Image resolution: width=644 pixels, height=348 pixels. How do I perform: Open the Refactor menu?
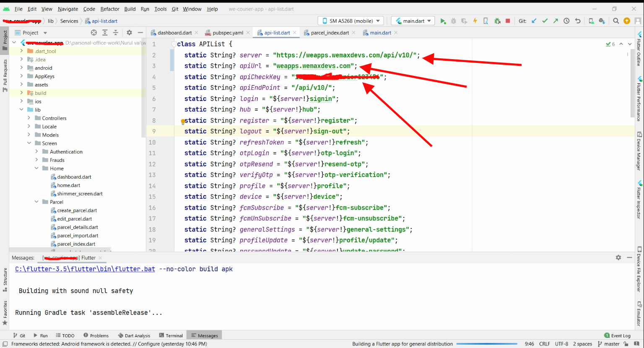(110, 9)
